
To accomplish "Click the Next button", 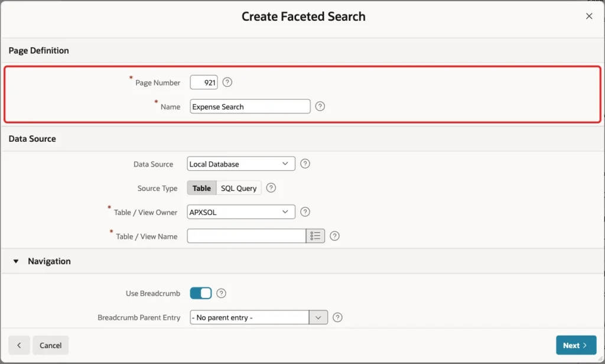I will 576,345.
